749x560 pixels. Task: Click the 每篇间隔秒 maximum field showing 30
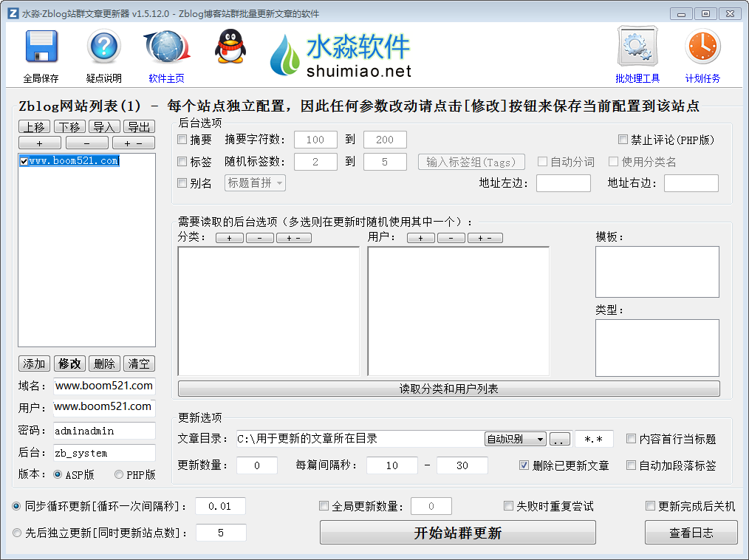(x=462, y=465)
